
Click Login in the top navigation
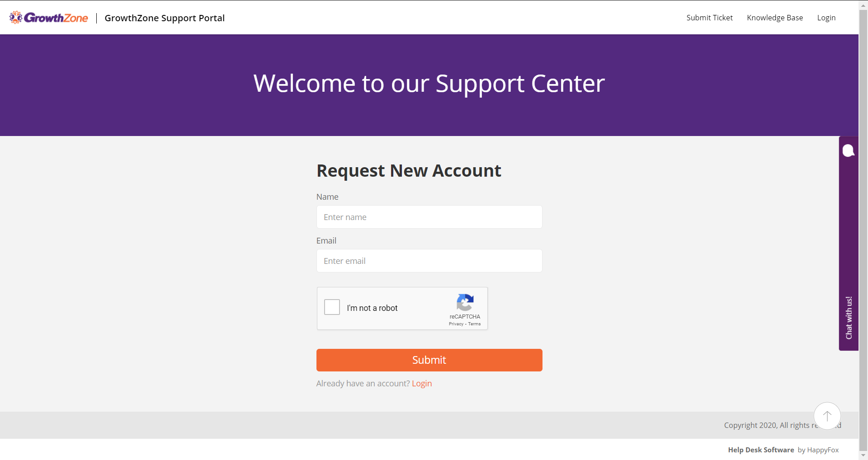point(826,18)
